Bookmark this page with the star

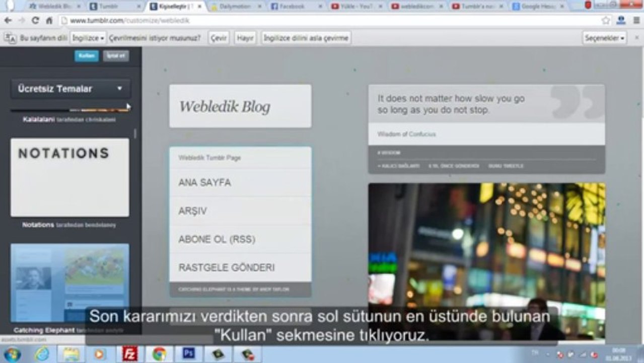pos(606,21)
